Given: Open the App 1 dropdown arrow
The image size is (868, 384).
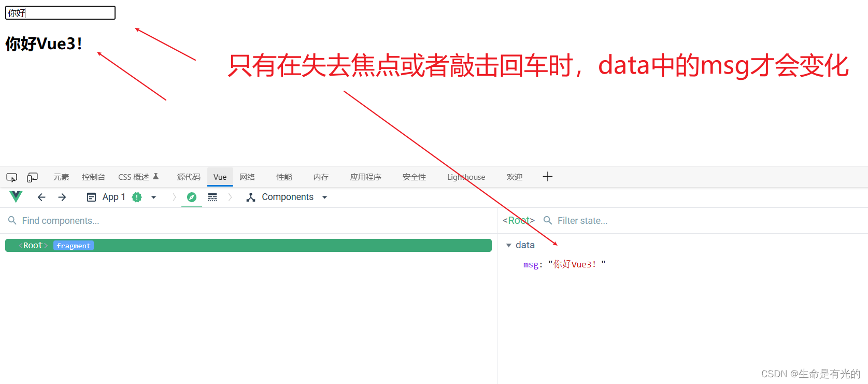Looking at the screenshot, I should [x=153, y=197].
